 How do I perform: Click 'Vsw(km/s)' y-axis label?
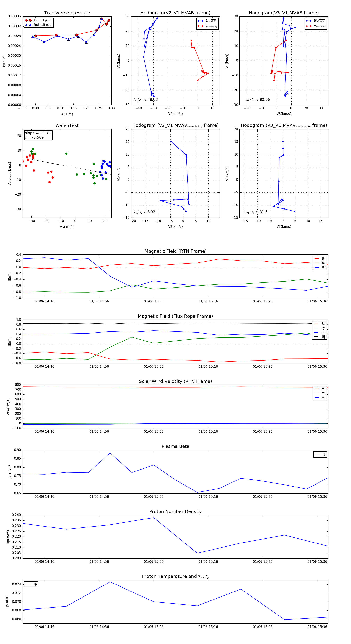8,407
